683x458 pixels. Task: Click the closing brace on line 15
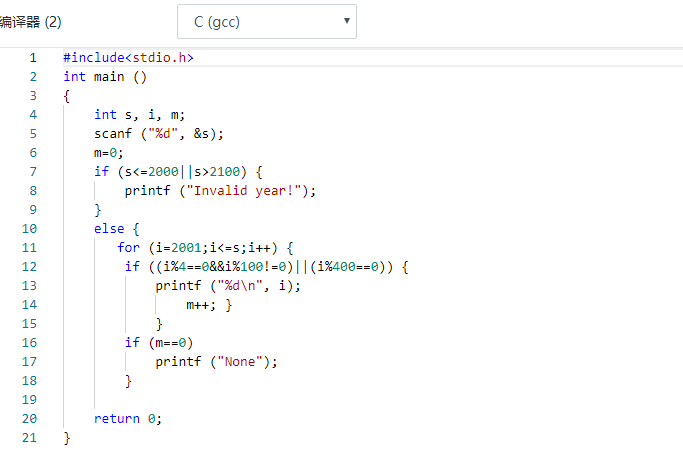click(159, 324)
